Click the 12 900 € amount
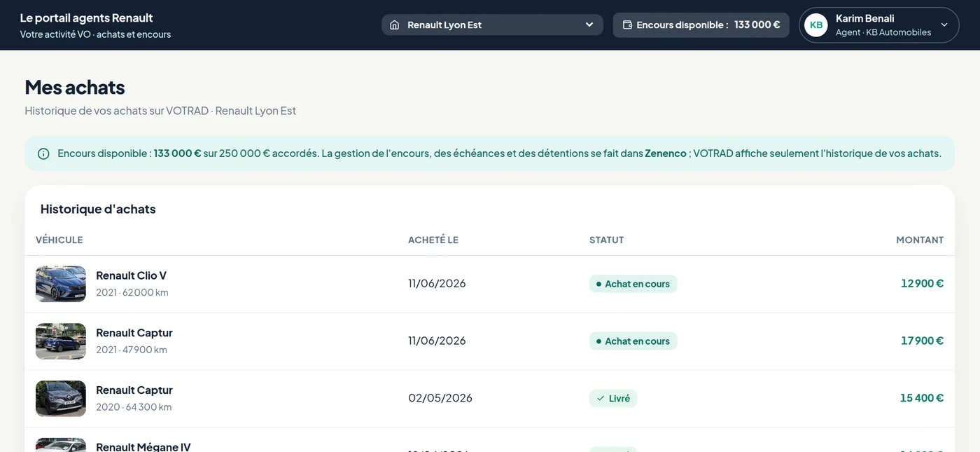The height and width of the screenshot is (452, 980). 922,284
